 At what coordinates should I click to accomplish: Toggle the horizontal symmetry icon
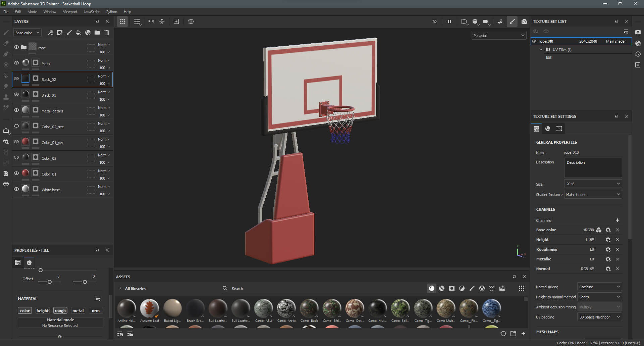coord(151,21)
